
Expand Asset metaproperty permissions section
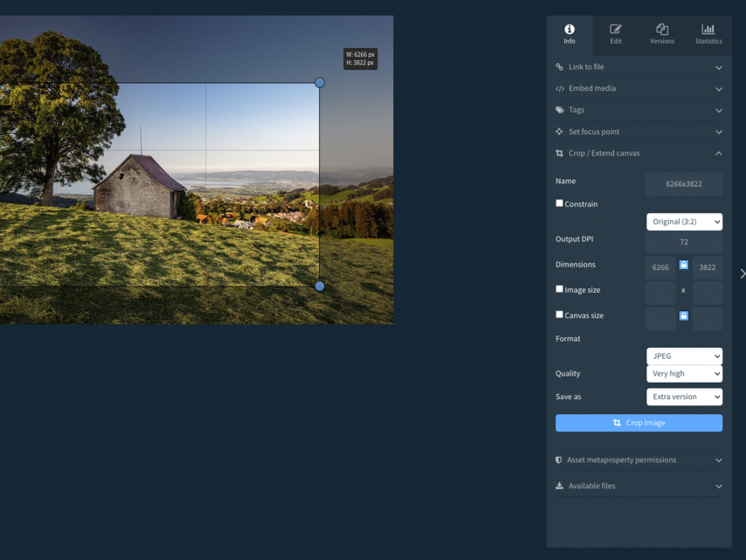point(639,460)
